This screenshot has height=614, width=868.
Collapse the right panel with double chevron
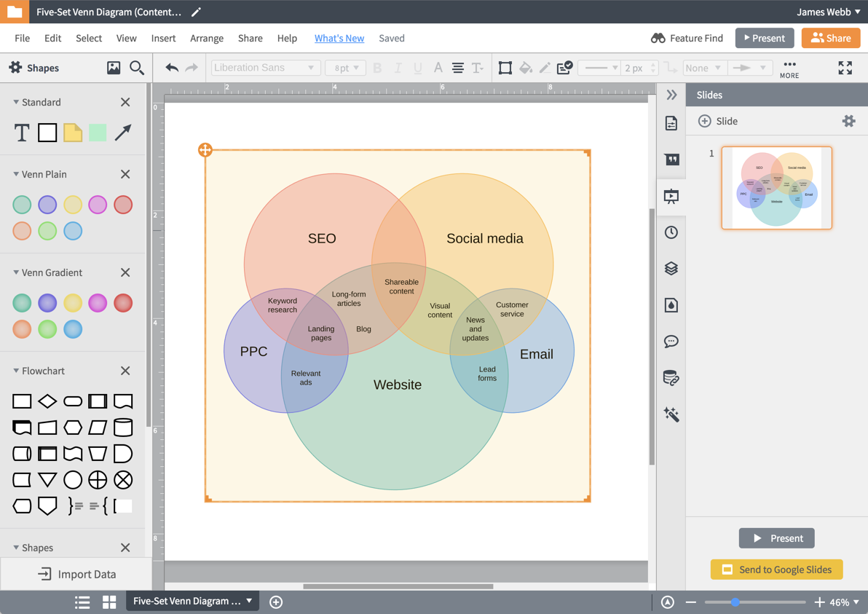[671, 94]
